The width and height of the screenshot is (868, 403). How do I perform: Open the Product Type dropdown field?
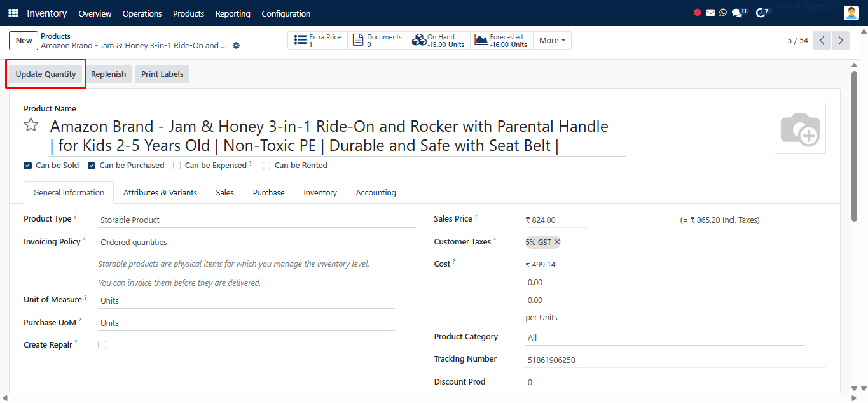[257, 220]
